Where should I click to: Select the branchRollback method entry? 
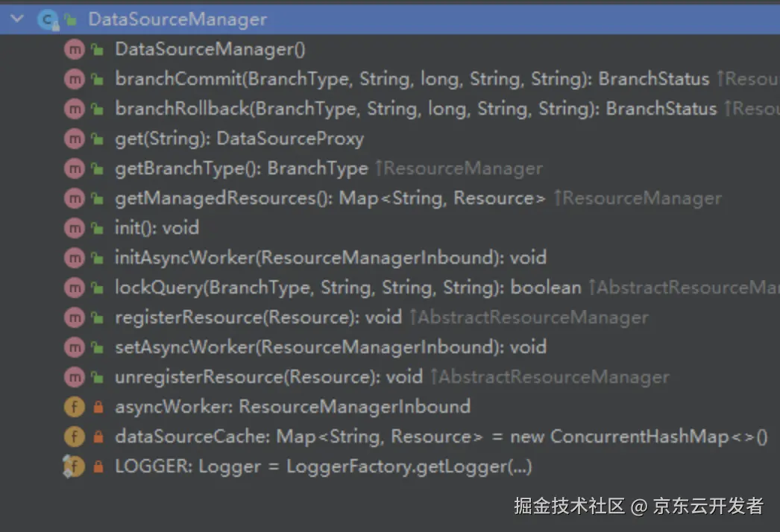click(x=416, y=108)
